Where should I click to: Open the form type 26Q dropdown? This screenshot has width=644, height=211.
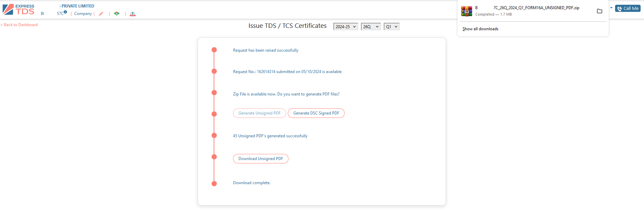(371, 27)
